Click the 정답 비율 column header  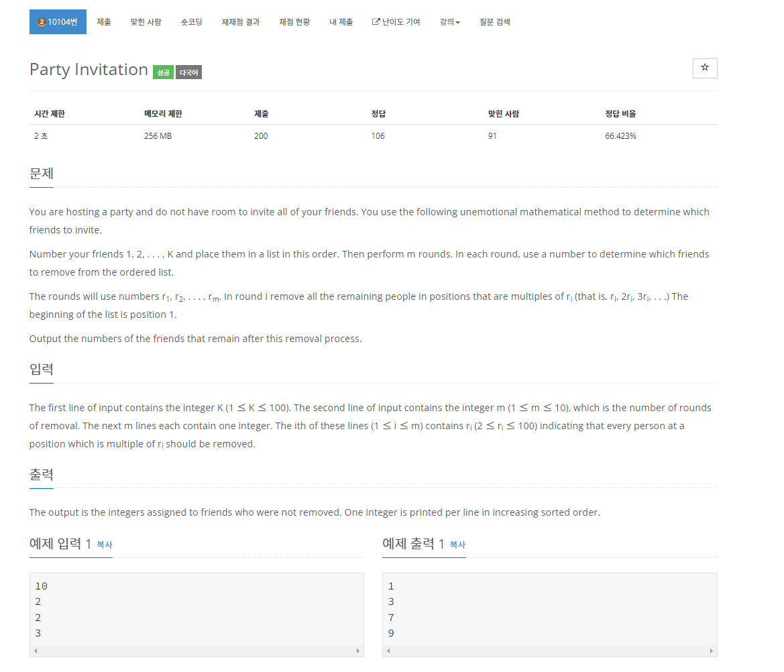point(620,114)
